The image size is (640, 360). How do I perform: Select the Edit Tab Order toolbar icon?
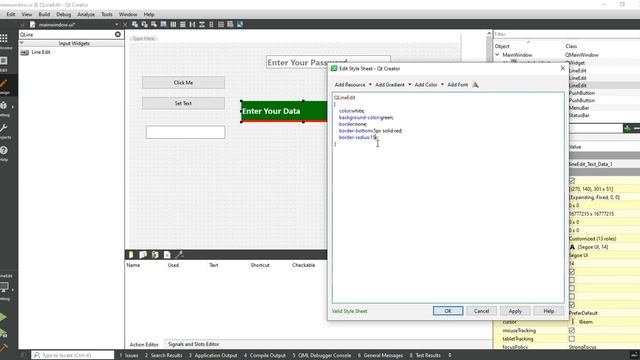tap(163, 24)
